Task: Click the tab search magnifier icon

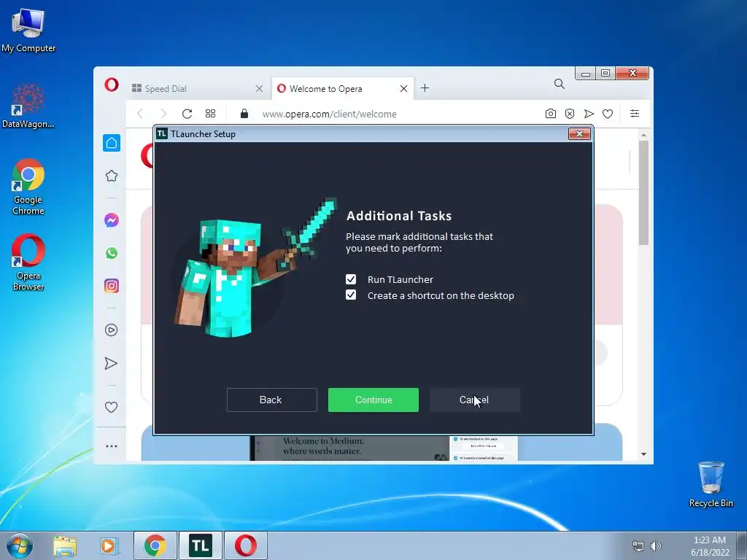Action: click(560, 85)
